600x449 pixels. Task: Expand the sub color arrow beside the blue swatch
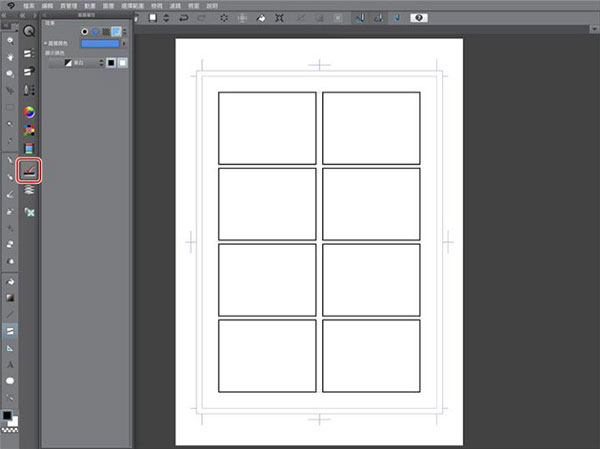[124, 44]
